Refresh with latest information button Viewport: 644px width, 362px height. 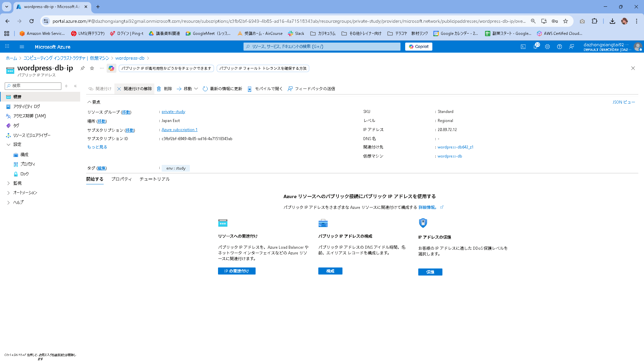click(x=222, y=89)
